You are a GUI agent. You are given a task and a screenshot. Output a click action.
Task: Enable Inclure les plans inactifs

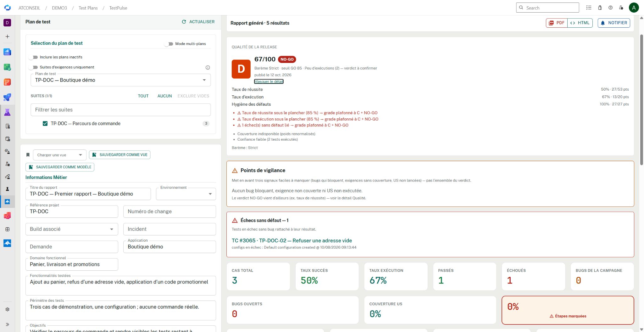click(x=33, y=57)
